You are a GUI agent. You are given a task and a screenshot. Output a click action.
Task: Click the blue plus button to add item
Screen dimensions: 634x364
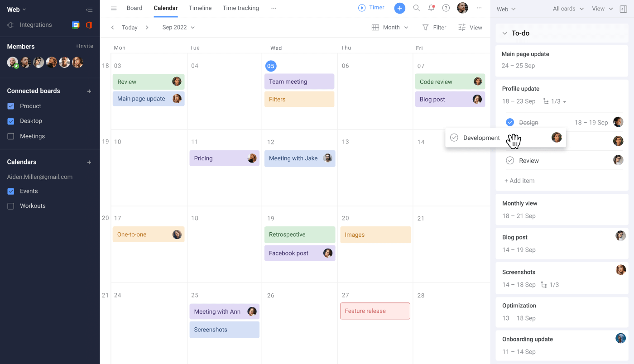[399, 8]
